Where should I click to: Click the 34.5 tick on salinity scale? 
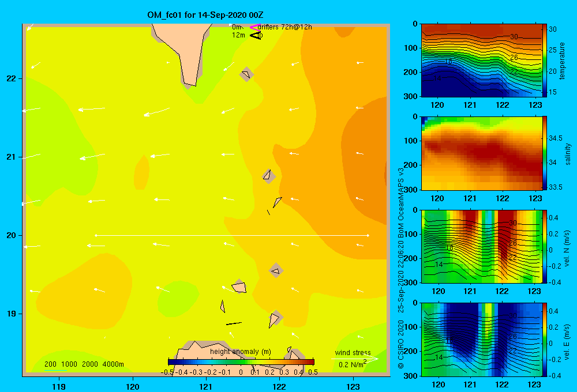click(x=555, y=138)
